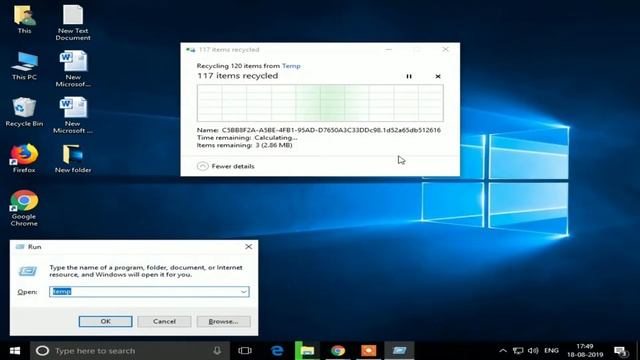Pause the recycling operation
Viewport: 640px width, 360px height.
(x=409, y=76)
